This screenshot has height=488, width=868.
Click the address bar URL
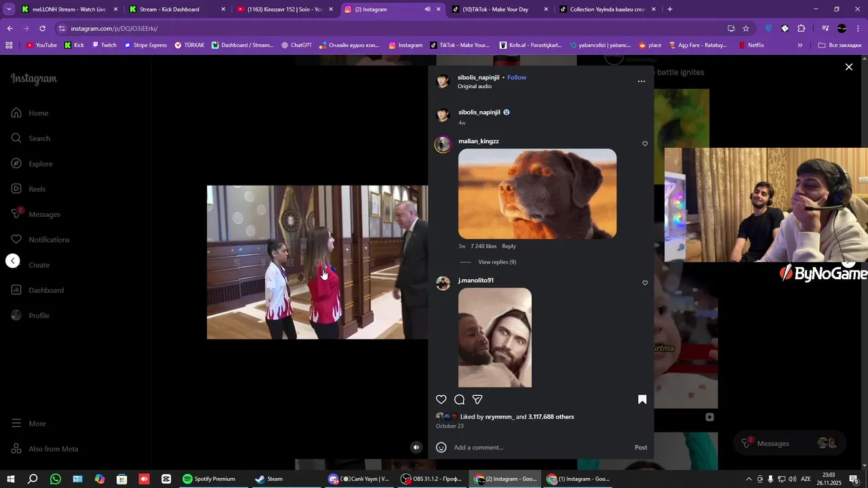pyautogui.click(x=115, y=28)
